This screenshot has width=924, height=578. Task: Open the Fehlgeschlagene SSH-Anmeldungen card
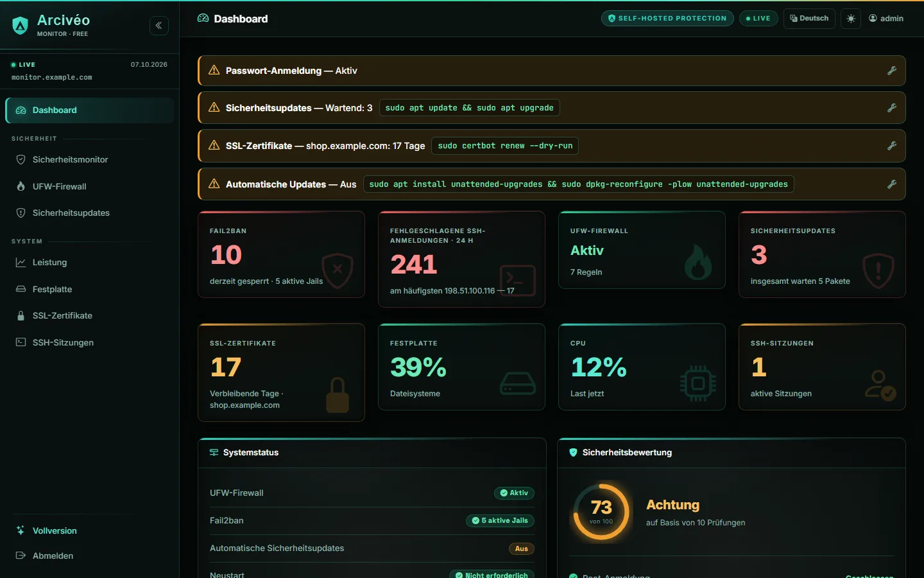coord(461,259)
